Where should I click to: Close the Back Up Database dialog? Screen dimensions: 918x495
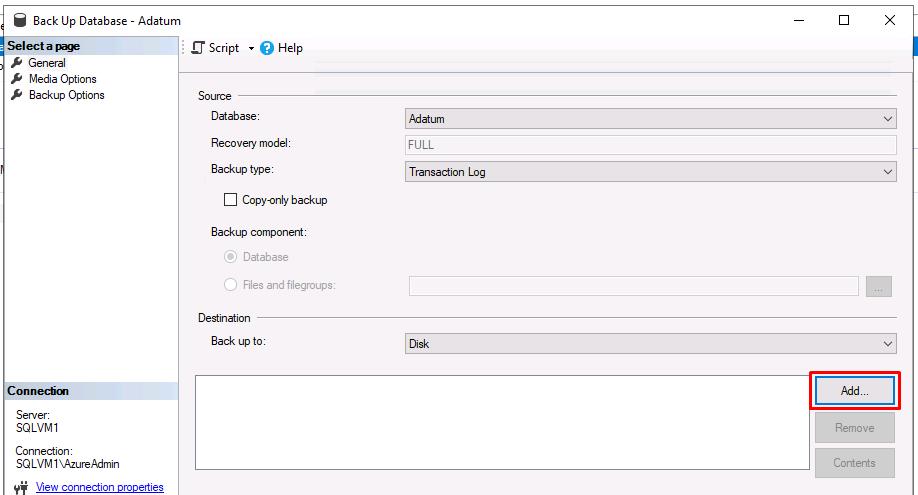tap(889, 21)
